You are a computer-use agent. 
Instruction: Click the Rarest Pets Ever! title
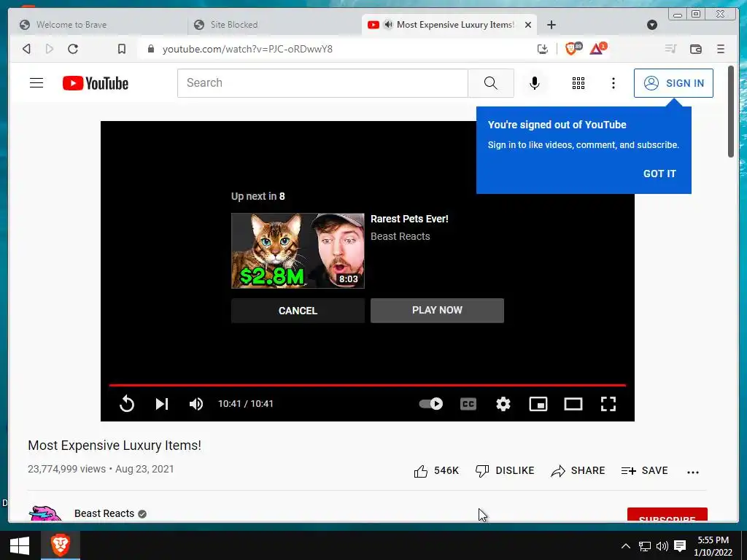click(x=409, y=219)
